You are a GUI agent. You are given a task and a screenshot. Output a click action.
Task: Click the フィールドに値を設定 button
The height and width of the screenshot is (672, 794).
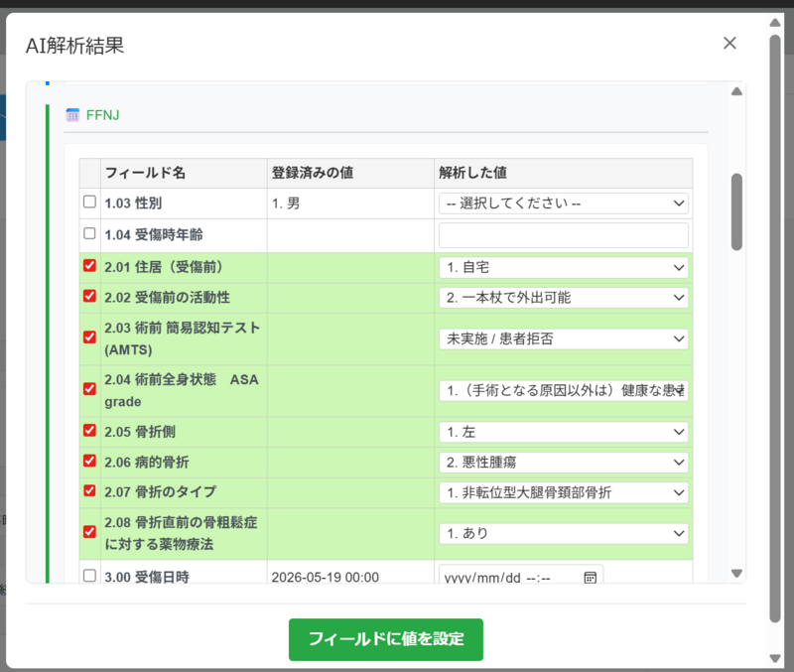(386, 639)
